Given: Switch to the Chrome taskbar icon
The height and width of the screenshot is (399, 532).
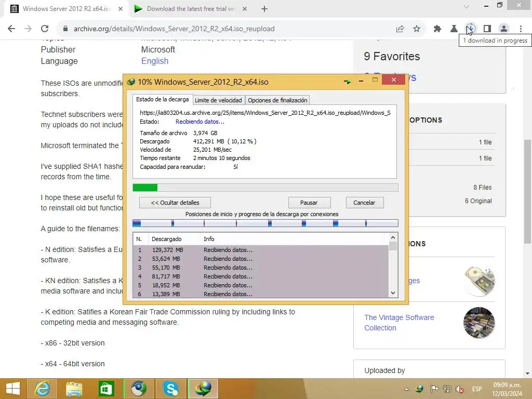Looking at the screenshot, I should [x=138, y=389].
